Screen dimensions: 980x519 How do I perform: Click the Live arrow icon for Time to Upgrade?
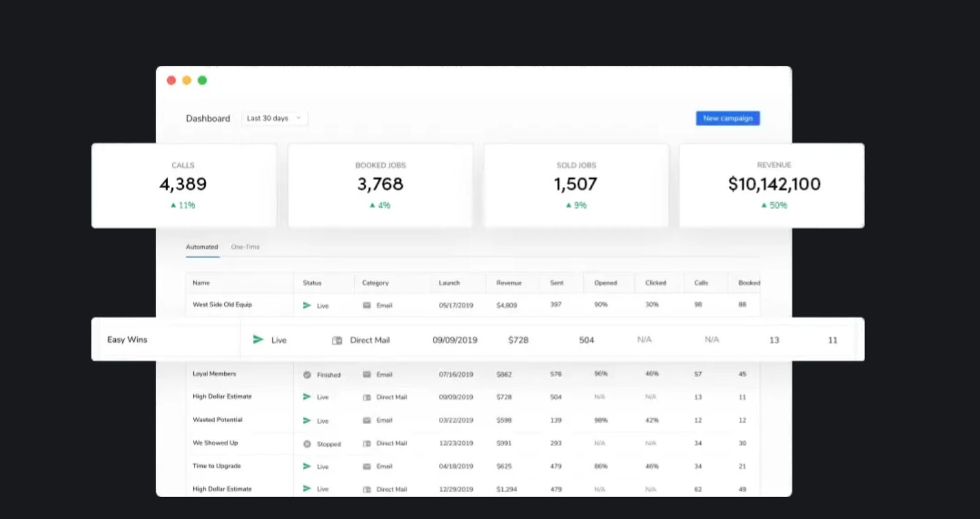tap(307, 466)
